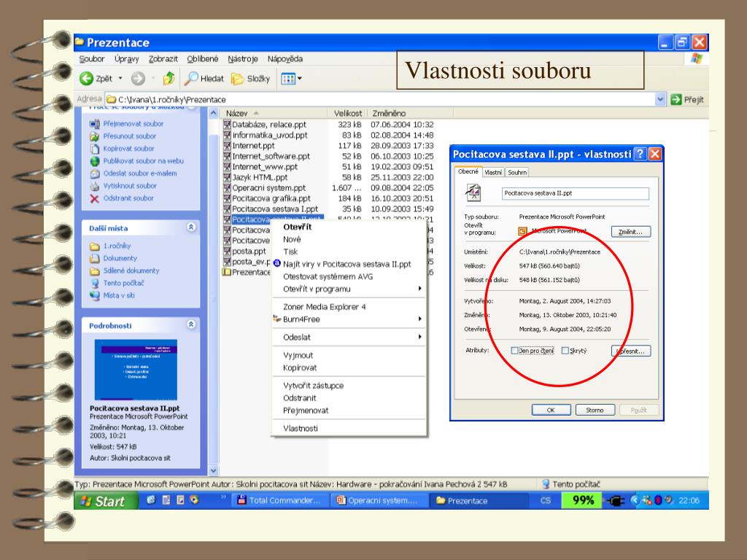Screen dimensions: 747x560
Task: Click the green folder Up icon
Action: pyautogui.click(x=169, y=79)
